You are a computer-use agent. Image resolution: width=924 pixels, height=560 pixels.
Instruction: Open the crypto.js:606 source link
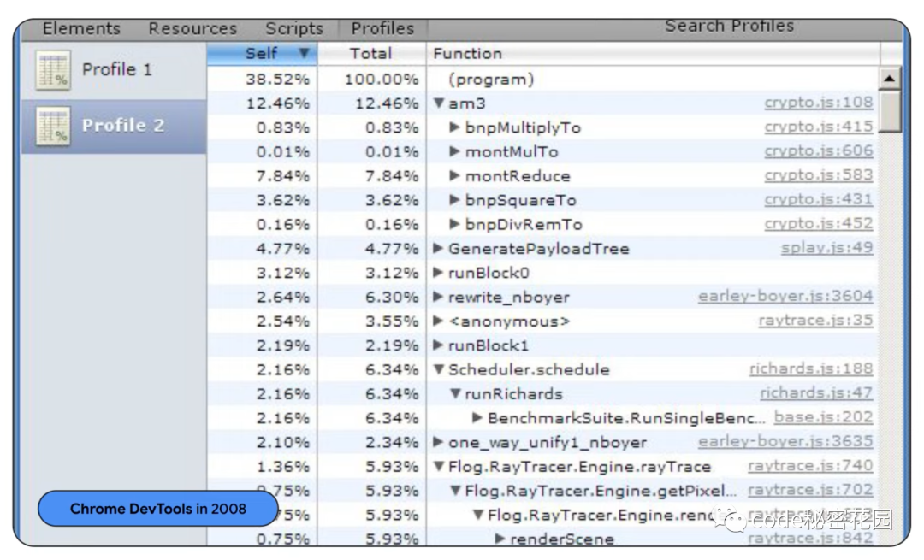pyautogui.click(x=819, y=150)
